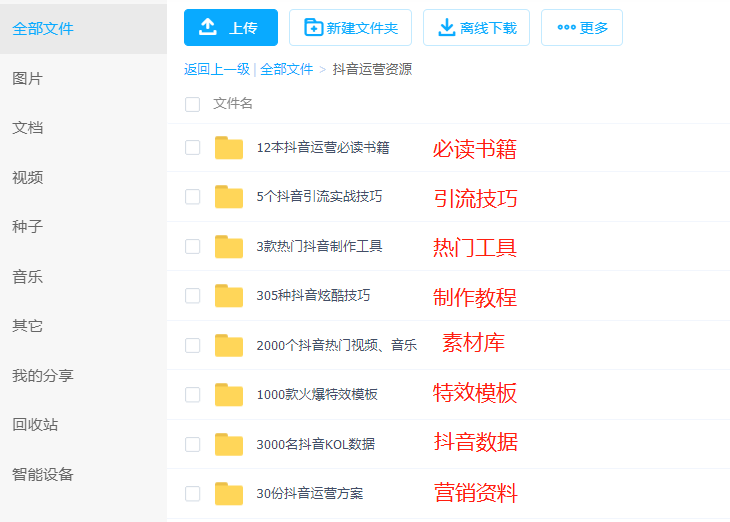Toggle the select-all checkbox beside 文件名

[192, 104]
